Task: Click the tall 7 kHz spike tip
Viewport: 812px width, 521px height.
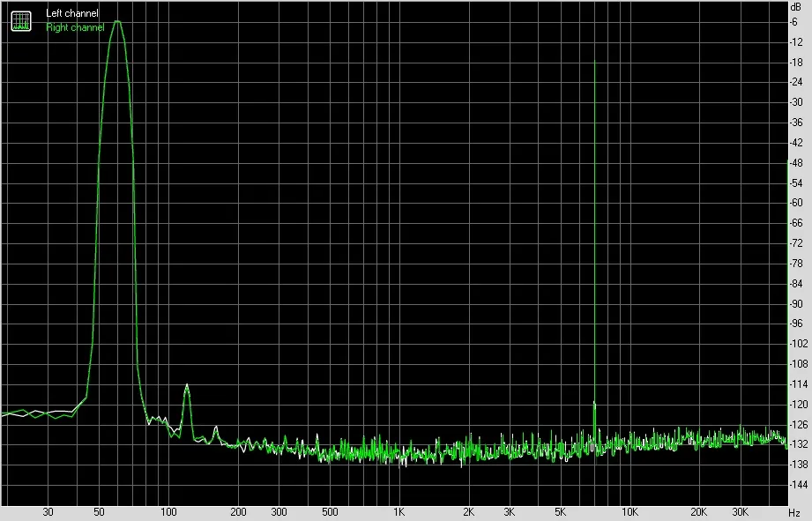Action: click(594, 62)
